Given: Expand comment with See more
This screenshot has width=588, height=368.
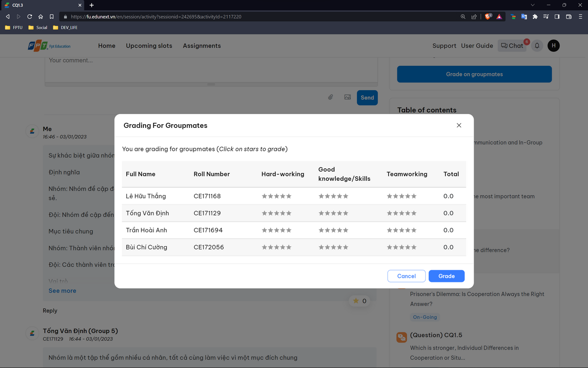Looking at the screenshot, I should coord(62,291).
